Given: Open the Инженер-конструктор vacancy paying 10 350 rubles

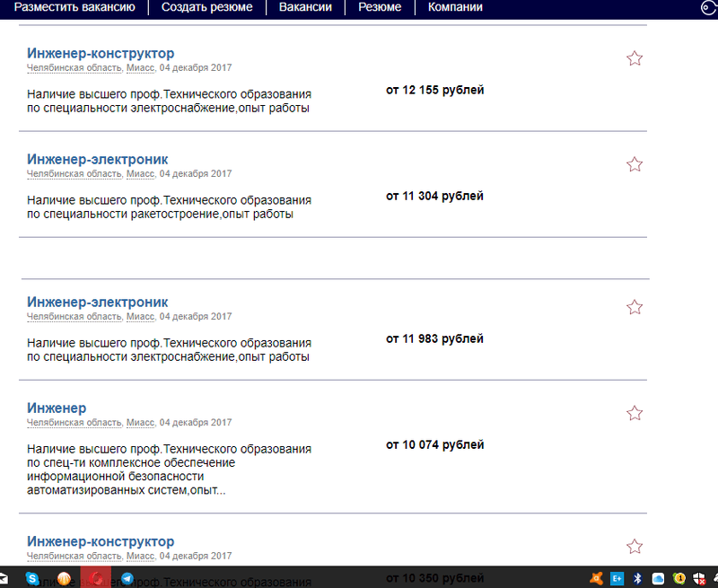Looking at the screenshot, I should [x=101, y=541].
